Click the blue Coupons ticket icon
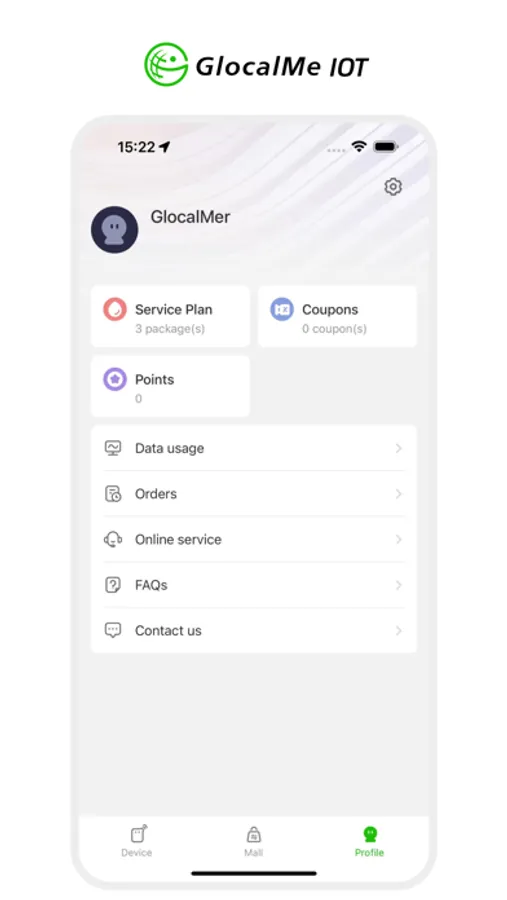 pos(282,309)
